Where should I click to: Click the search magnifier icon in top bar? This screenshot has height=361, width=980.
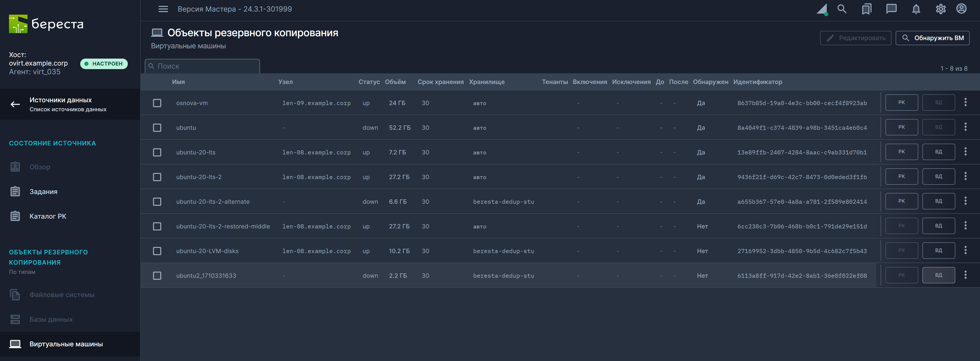[841, 9]
